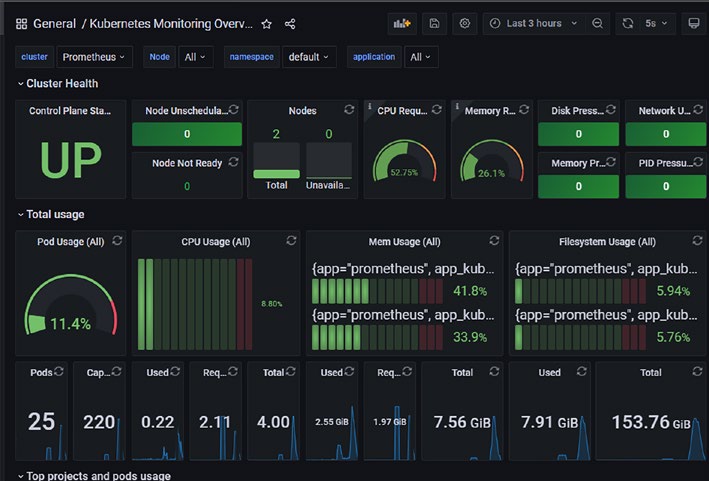Open the Node All dropdown
The image size is (709, 481).
196,57
